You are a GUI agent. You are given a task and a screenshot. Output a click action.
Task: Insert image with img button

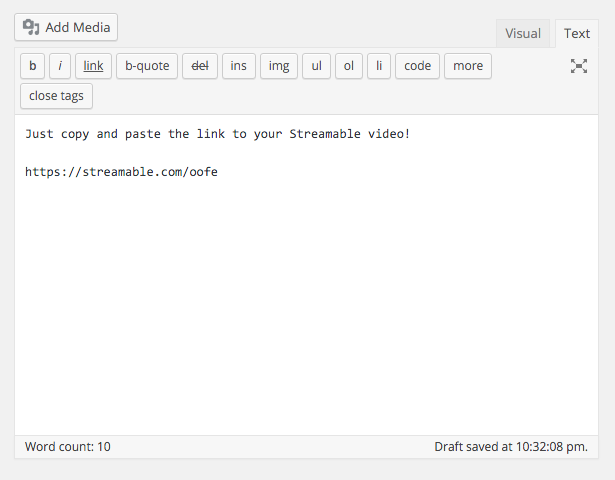279,66
